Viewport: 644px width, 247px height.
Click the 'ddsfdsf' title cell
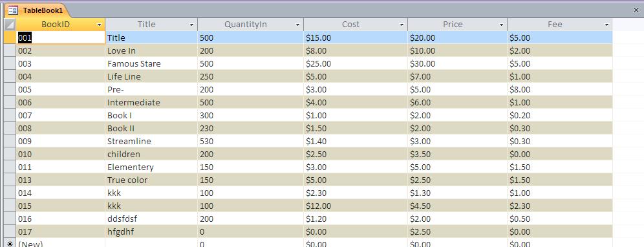click(x=151, y=219)
